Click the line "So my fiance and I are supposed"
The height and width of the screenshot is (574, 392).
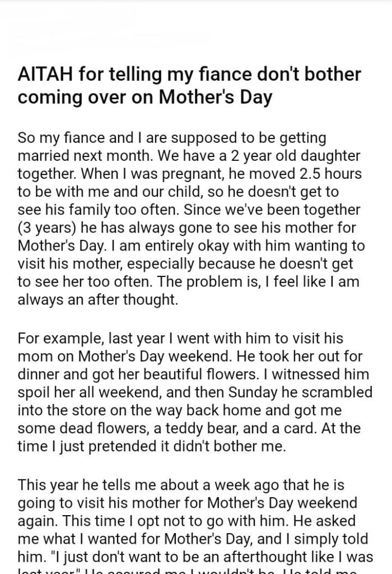tap(171, 138)
